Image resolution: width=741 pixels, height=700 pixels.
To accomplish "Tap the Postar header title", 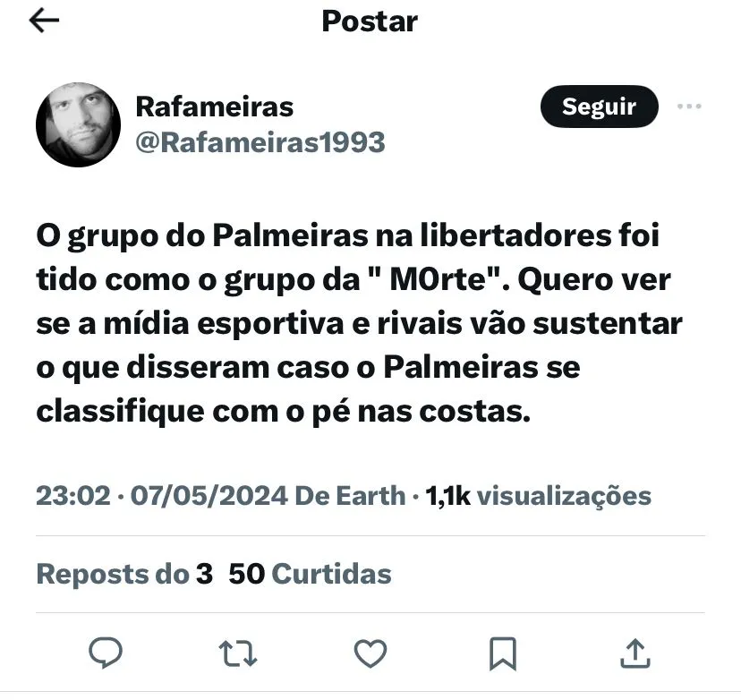I will (370, 21).
